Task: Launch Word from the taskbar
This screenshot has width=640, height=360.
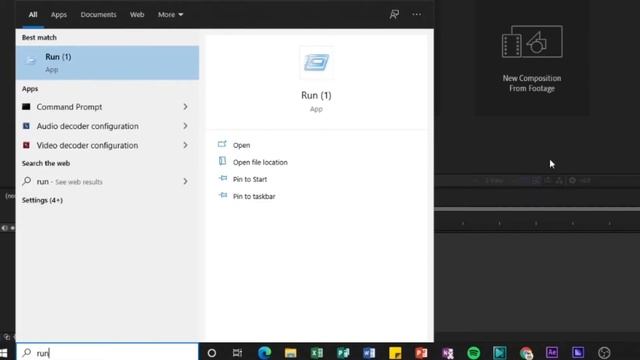Action: pyautogui.click(x=369, y=353)
